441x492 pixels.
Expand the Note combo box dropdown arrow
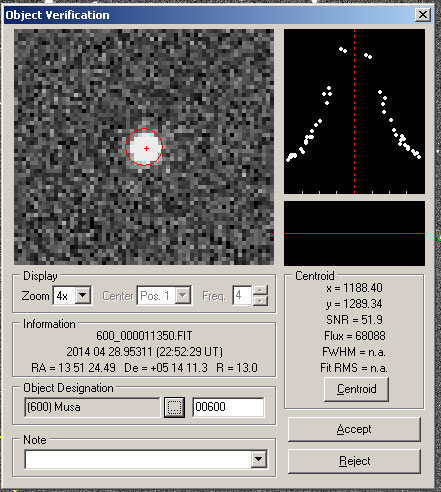coord(258,459)
